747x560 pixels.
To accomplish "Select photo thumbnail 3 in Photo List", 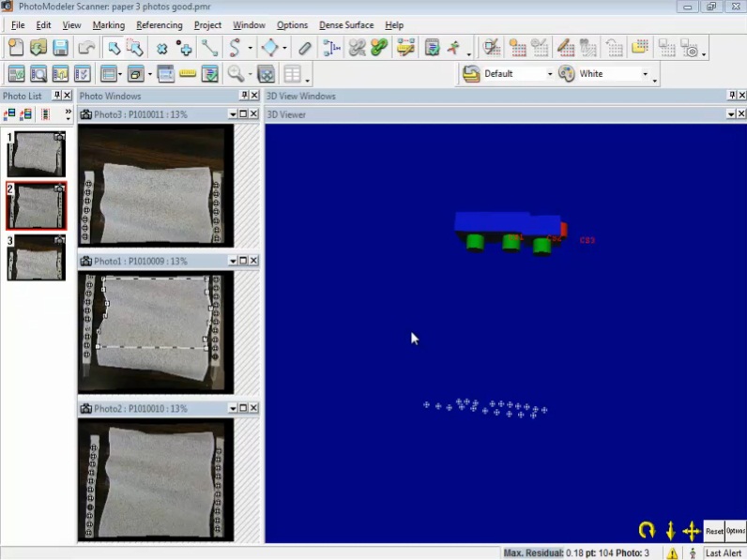I will pyautogui.click(x=37, y=258).
